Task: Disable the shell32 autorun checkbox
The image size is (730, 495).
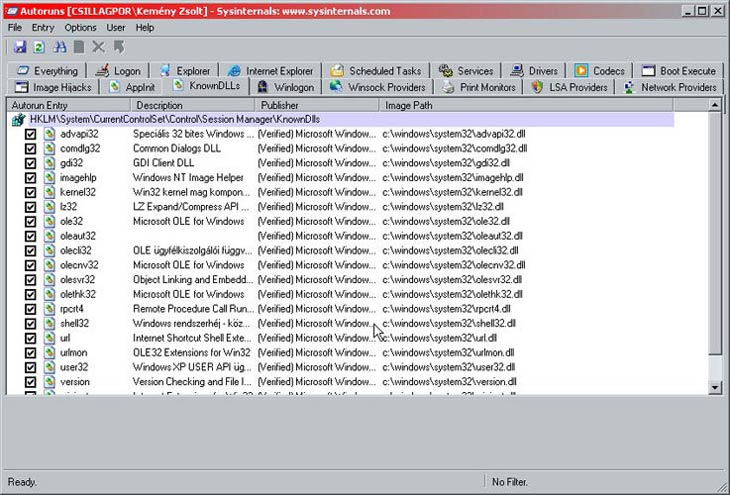Action: [31, 323]
